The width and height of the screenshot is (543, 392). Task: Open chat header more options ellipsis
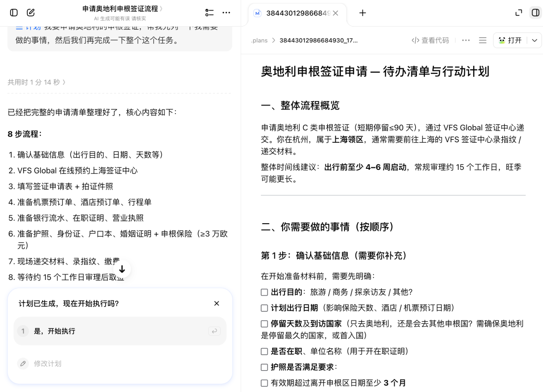(x=226, y=13)
